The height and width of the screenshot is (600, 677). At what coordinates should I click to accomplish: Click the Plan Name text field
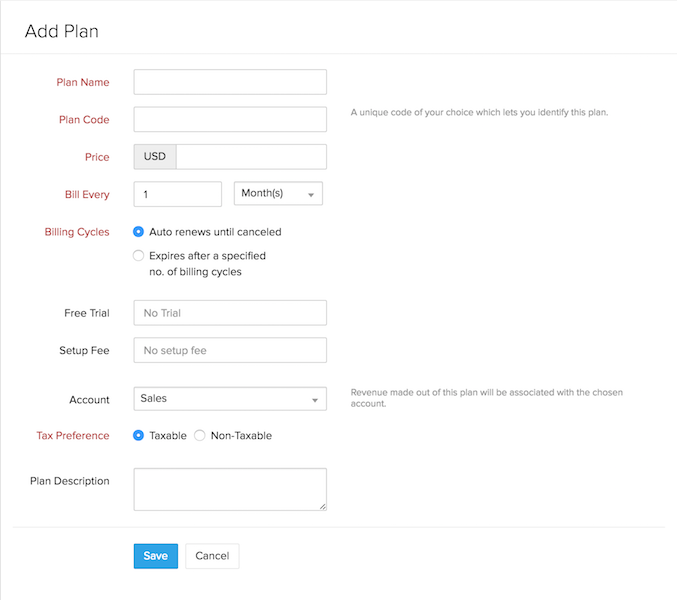pyautogui.click(x=230, y=82)
